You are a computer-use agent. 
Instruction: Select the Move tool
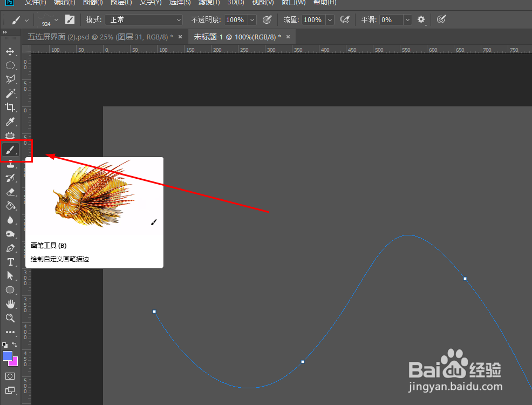coord(10,51)
